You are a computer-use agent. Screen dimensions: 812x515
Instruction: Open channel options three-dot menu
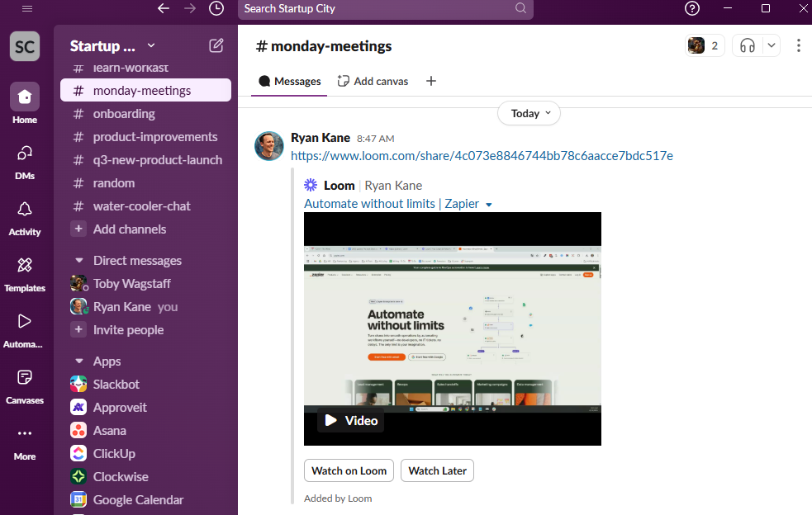(799, 45)
